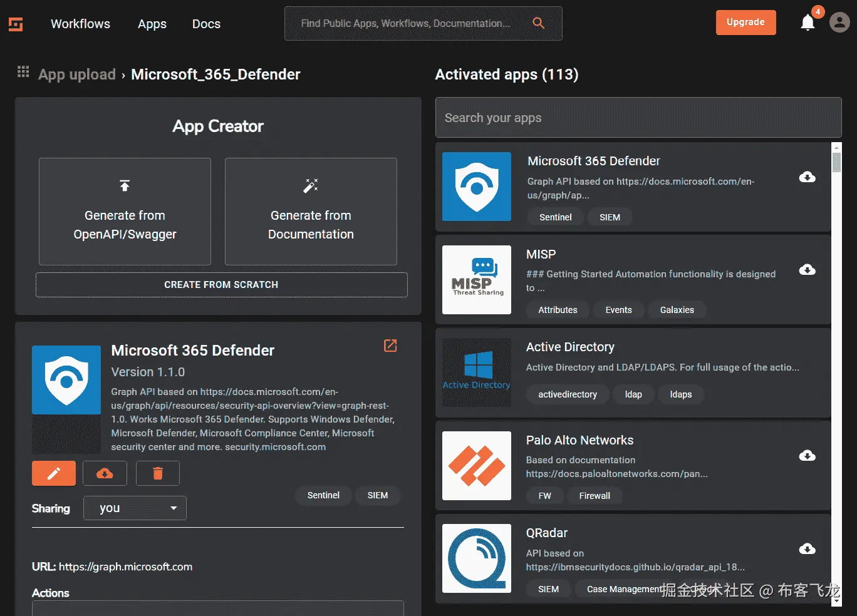Click CREATE FROM SCRATCH
This screenshot has width=857, height=616.
coord(221,285)
